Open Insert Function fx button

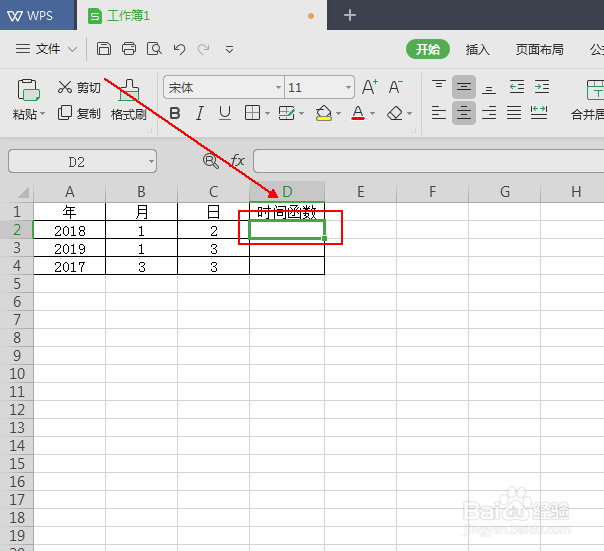point(237,160)
